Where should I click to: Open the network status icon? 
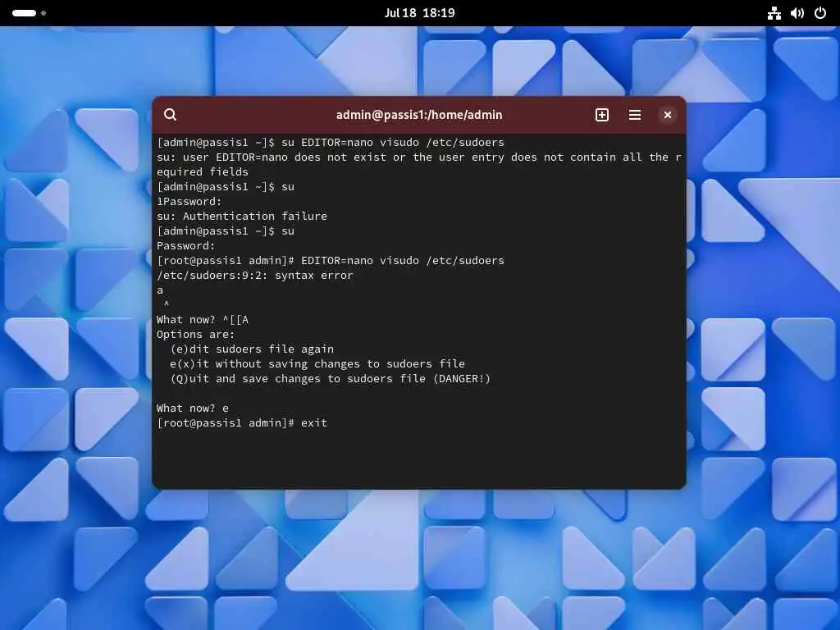click(x=774, y=13)
